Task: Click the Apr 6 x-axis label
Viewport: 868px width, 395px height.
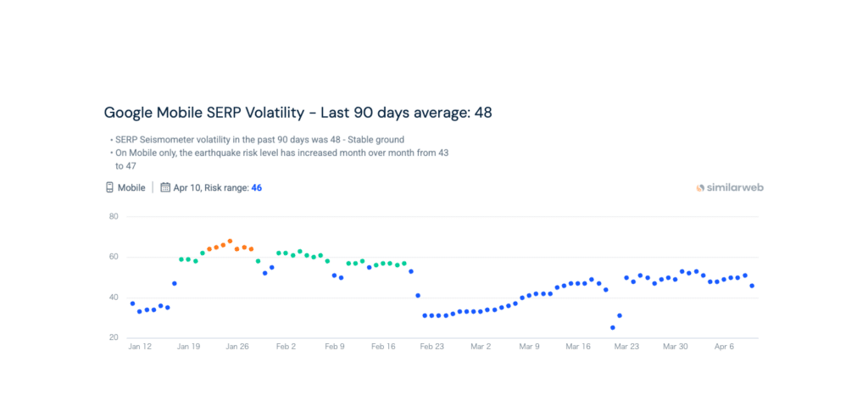Action: click(x=724, y=347)
